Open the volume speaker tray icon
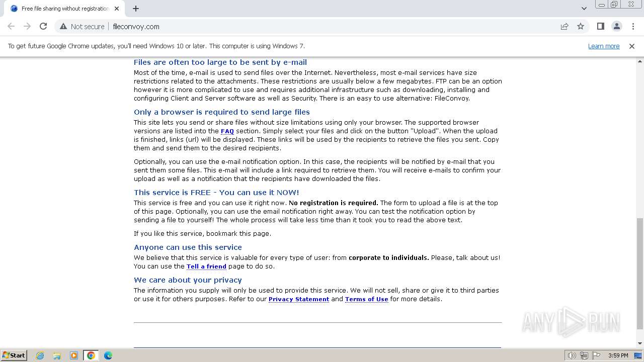644x362 pixels. point(572,355)
